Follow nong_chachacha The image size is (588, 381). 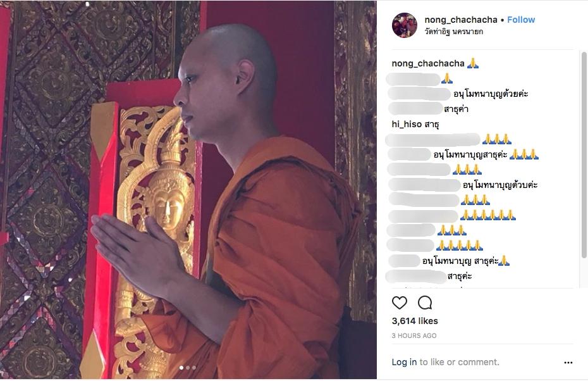(x=521, y=20)
